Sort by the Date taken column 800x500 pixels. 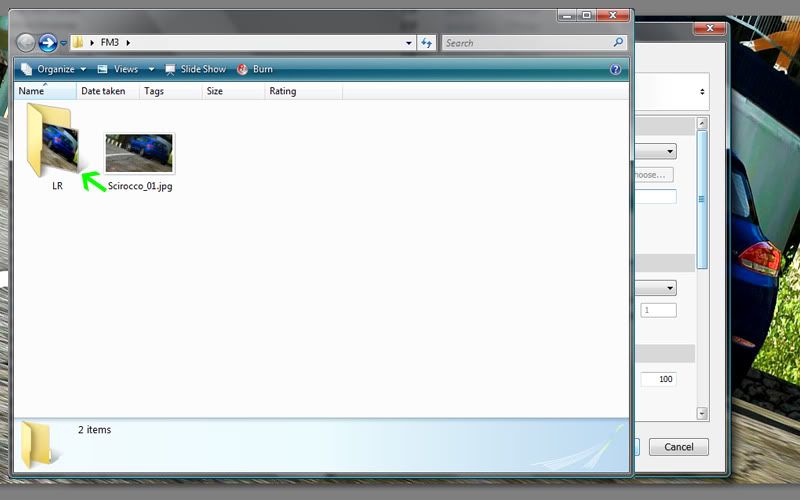point(108,91)
